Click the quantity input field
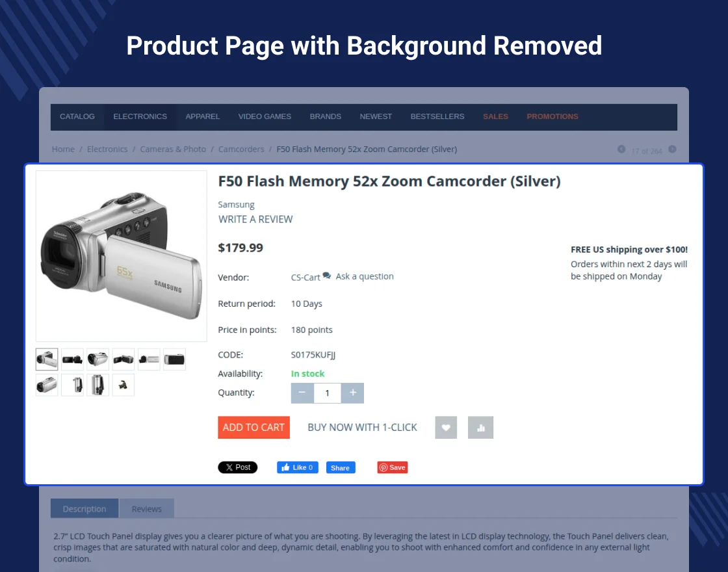The width and height of the screenshot is (728, 572). (328, 393)
